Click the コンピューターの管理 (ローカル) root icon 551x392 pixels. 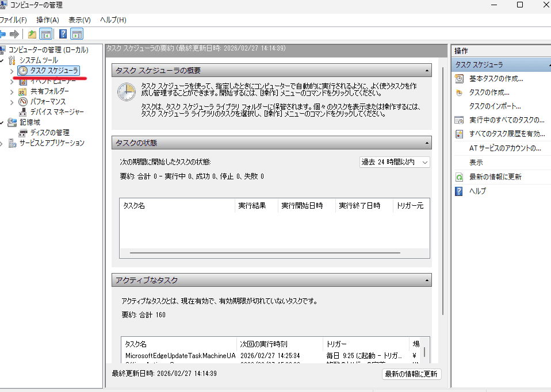click(x=3, y=49)
